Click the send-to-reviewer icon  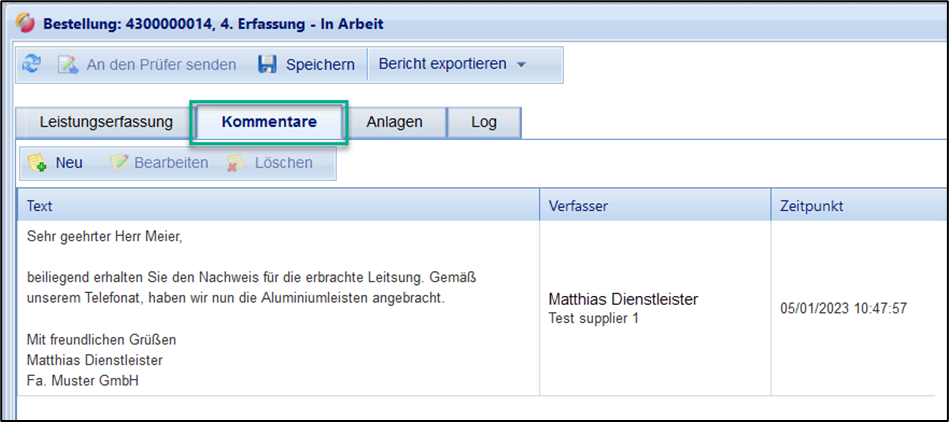coord(67,64)
